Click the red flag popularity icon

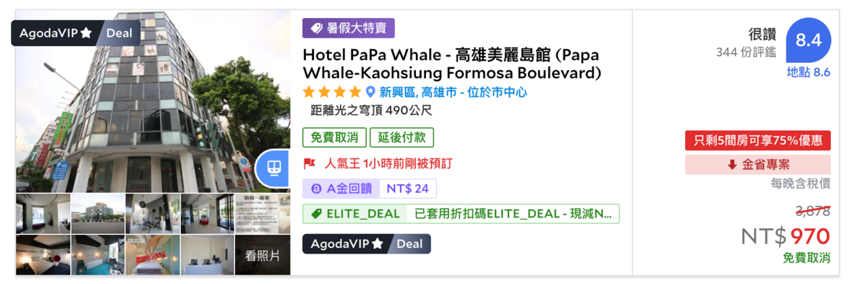[x=309, y=163]
